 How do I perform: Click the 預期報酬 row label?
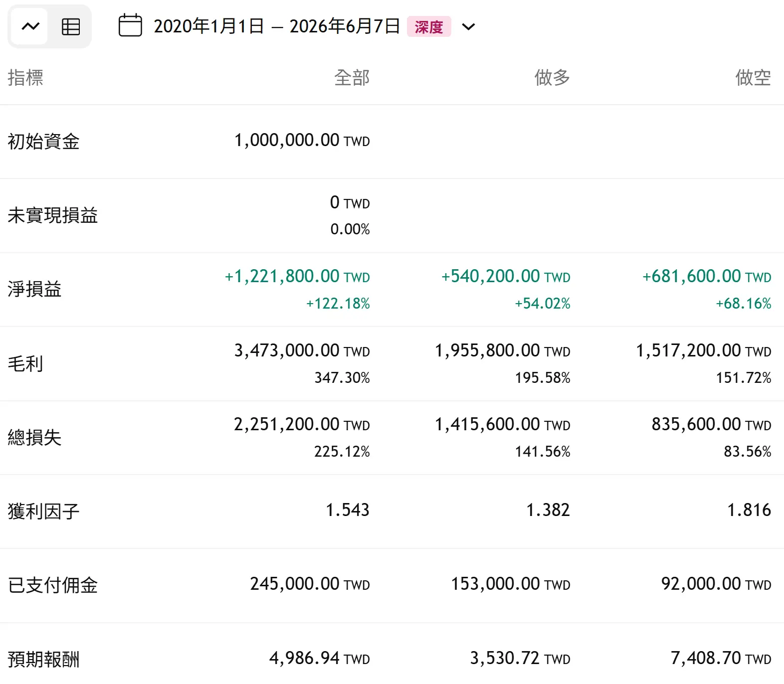[x=44, y=659]
